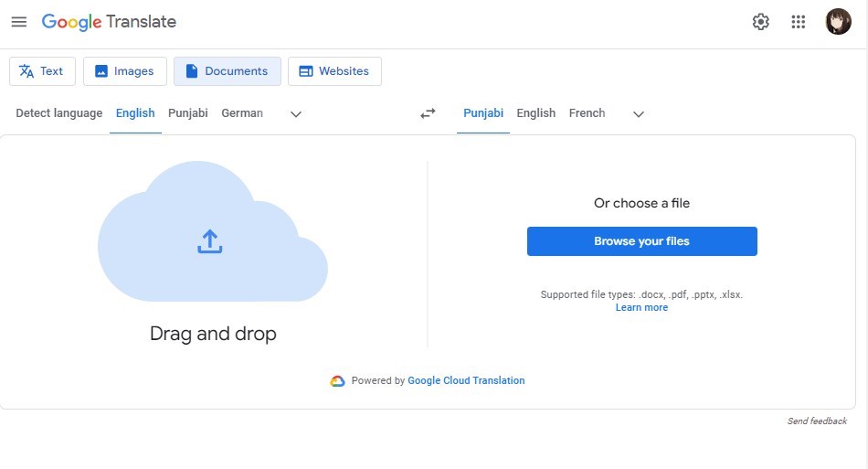The width and height of the screenshot is (868, 469).
Task: Select German as source language
Action: point(242,113)
